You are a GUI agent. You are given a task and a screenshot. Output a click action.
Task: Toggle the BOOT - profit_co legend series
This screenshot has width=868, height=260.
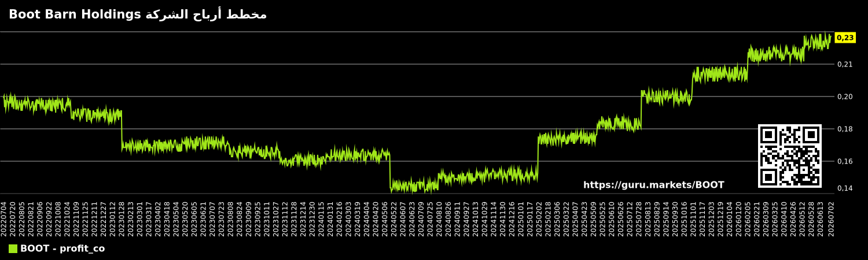pyautogui.click(x=57, y=249)
